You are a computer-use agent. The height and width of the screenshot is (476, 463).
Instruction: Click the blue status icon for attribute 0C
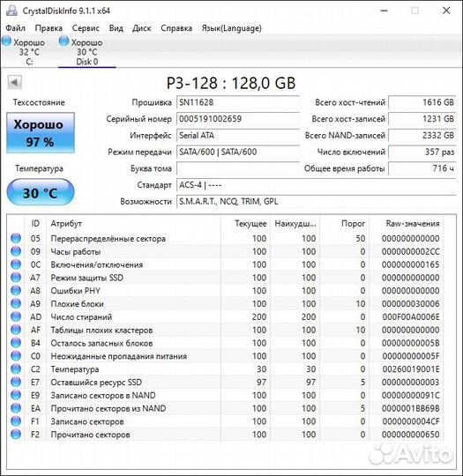(x=16, y=264)
